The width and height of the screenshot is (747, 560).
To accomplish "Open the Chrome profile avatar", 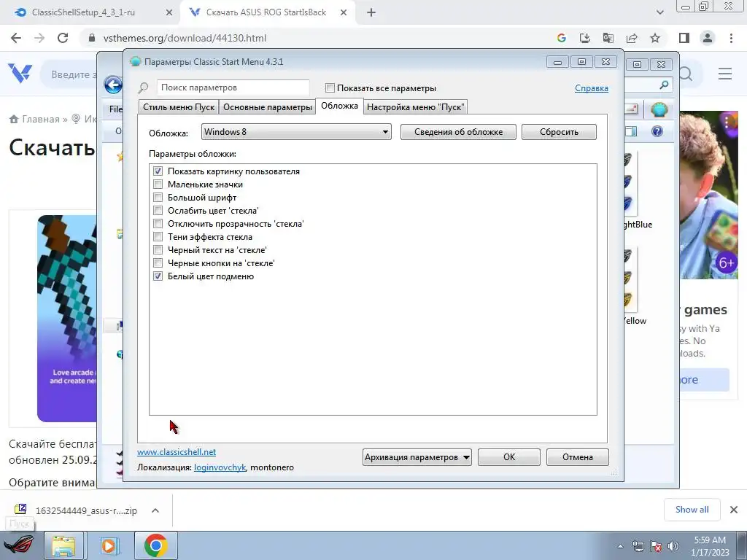I will point(708,38).
